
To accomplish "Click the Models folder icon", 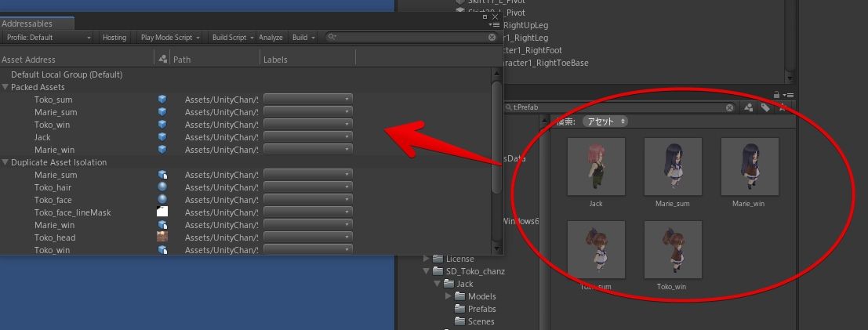I will click(460, 296).
